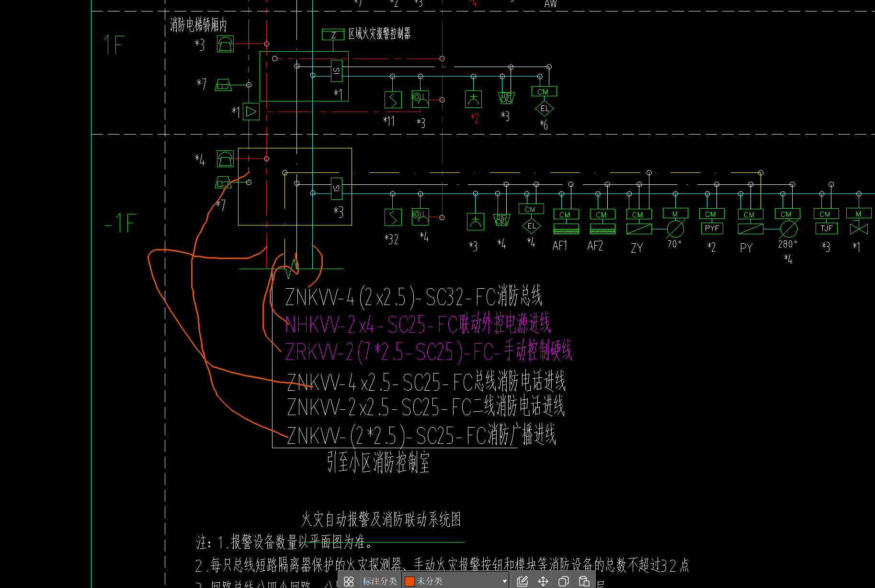Screen dimensions: 875x588
Task: Click the ZRKVV-2(7*2.5-SC25)-FC-手动控制硬线 label
Action: point(429,351)
